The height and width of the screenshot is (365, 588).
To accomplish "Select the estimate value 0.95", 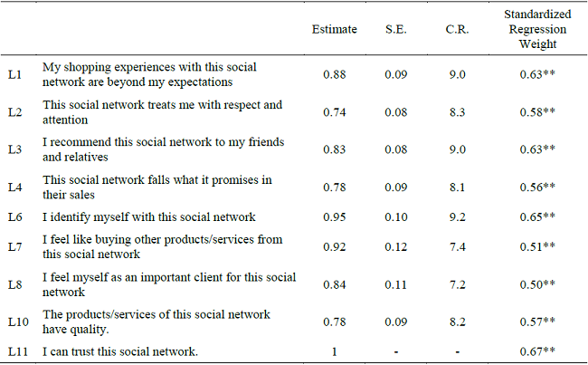I will [x=336, y=216].
